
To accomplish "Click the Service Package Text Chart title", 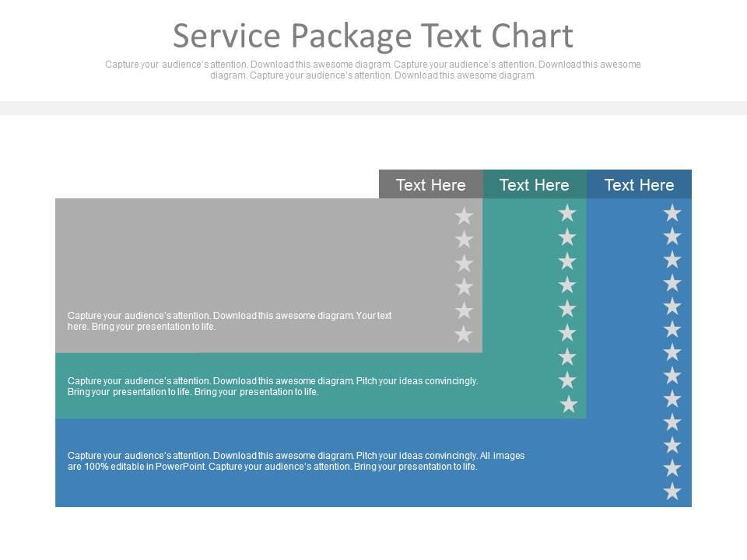I will pos(373,35).
